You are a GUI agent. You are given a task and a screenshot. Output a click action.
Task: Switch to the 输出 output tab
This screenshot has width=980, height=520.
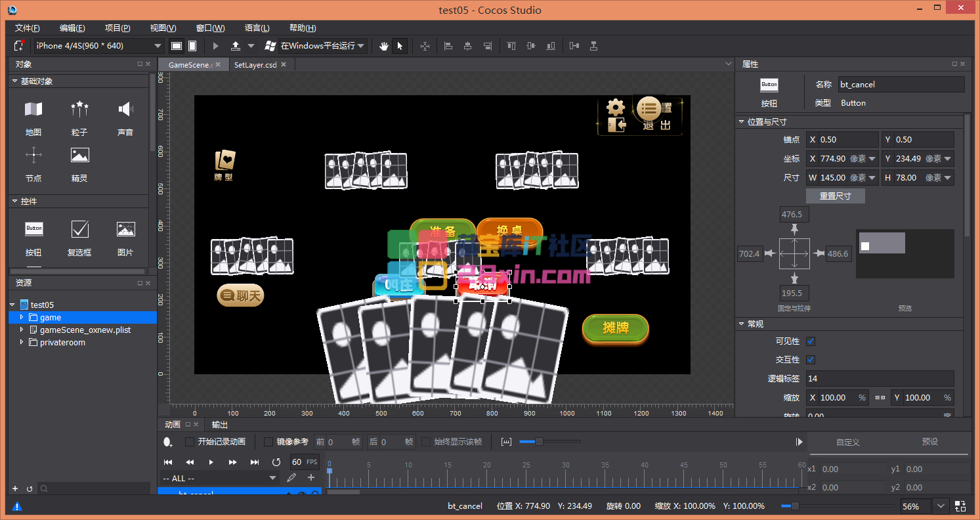pos(220,425)
